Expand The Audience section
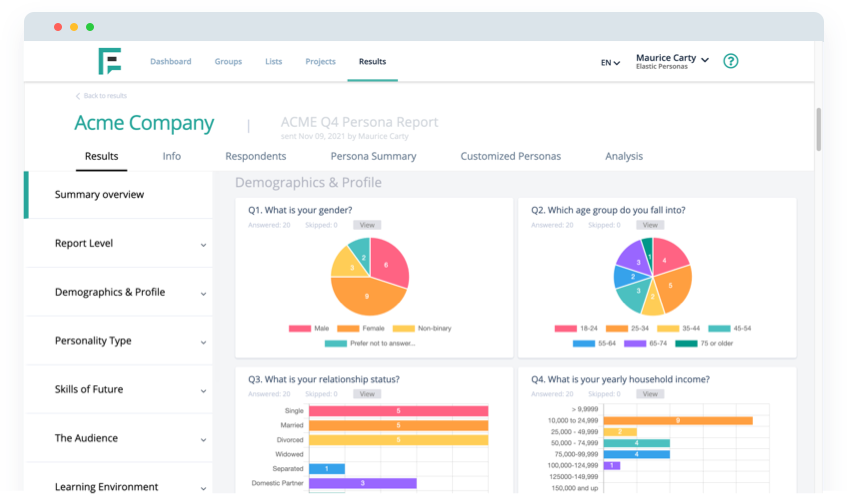The height and width of the screenshot is (494, 847). (119, 438)
